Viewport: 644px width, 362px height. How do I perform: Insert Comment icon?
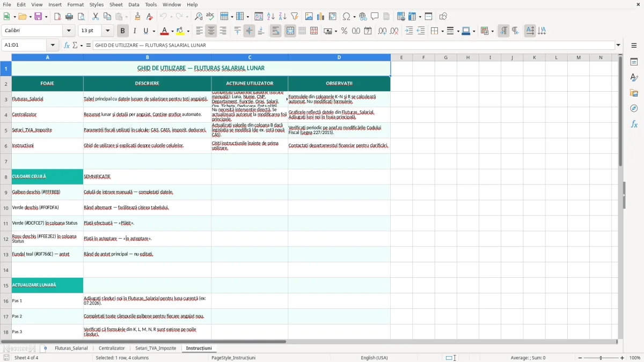pos(375,17)
